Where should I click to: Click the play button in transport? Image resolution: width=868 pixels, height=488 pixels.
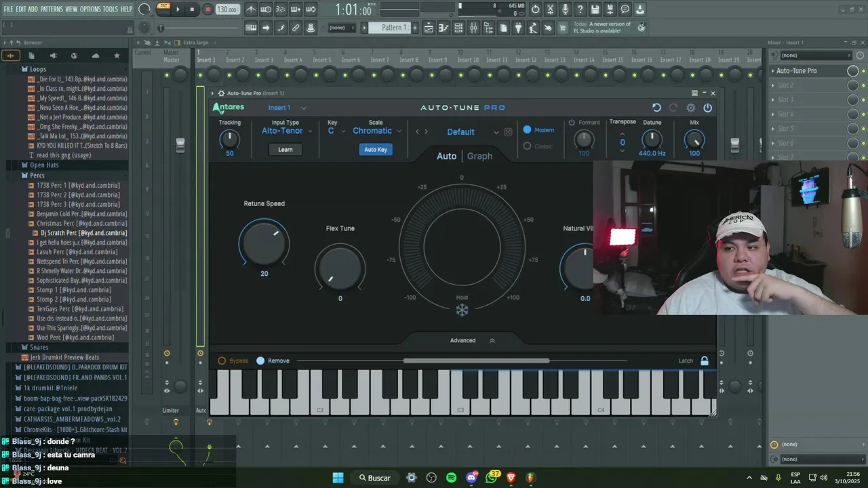[178, 9]
